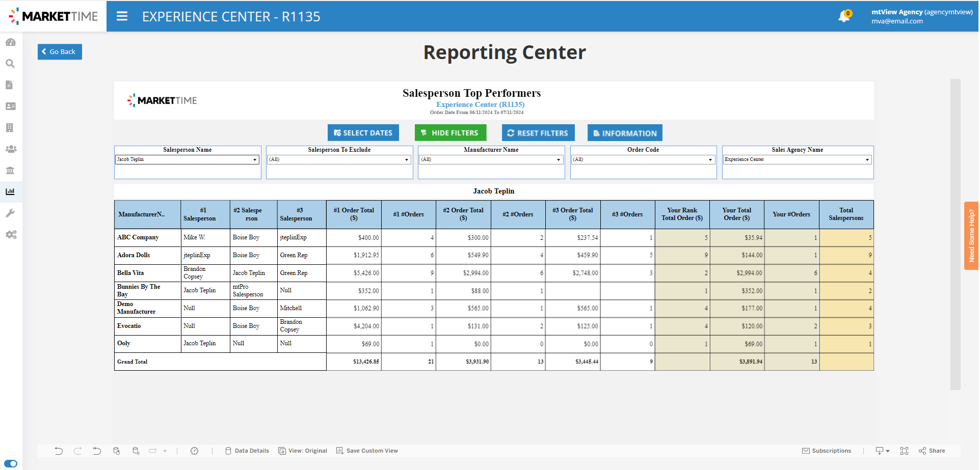Open the settings gears sidebar icon
980x470 pixels.
11,235
